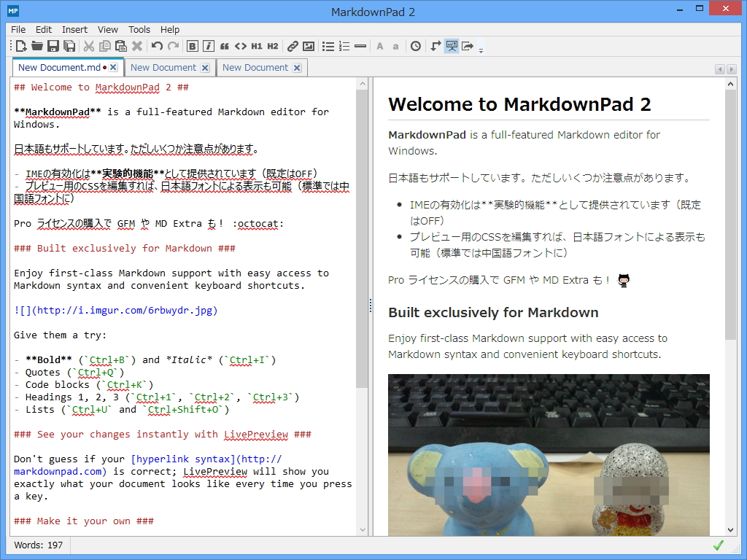The width and height of the screenshot is (747, 560).
Task: Click the green status checkmark in the status bar
Action: pos(719,544)
